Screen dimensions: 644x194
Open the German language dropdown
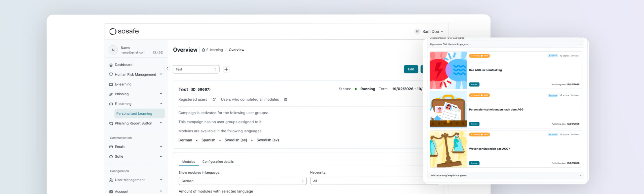click(242, 181)
